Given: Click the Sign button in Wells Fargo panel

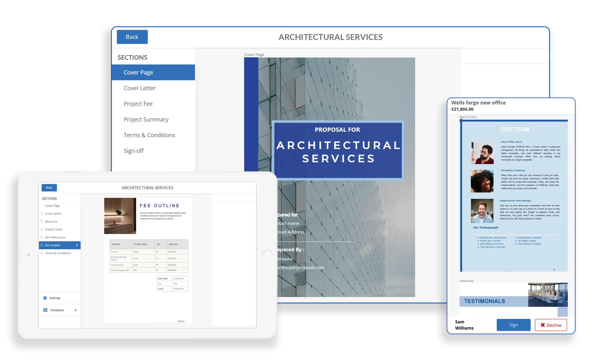Looking at the screenshot, I should click(514, 325).
